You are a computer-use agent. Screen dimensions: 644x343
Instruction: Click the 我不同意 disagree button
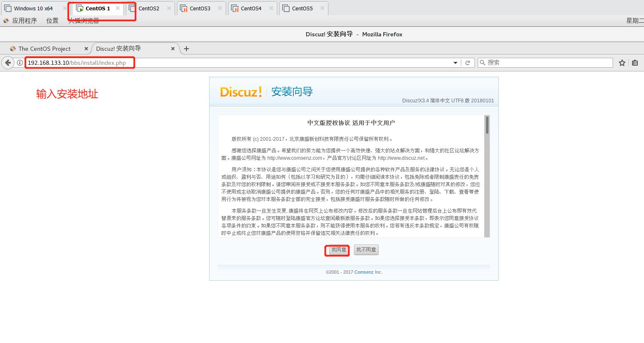[x=366, y=250]
